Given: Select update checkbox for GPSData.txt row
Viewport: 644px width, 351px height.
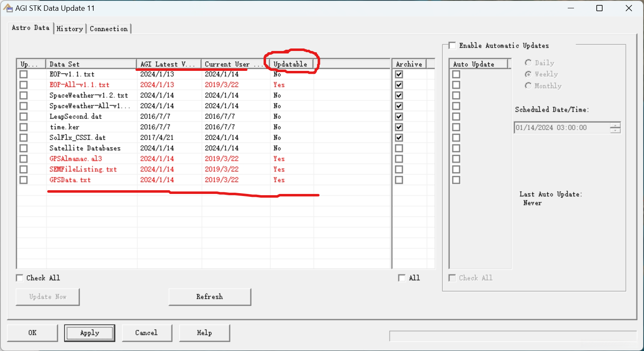Looking at the screenshot, I should click(24, 180).
